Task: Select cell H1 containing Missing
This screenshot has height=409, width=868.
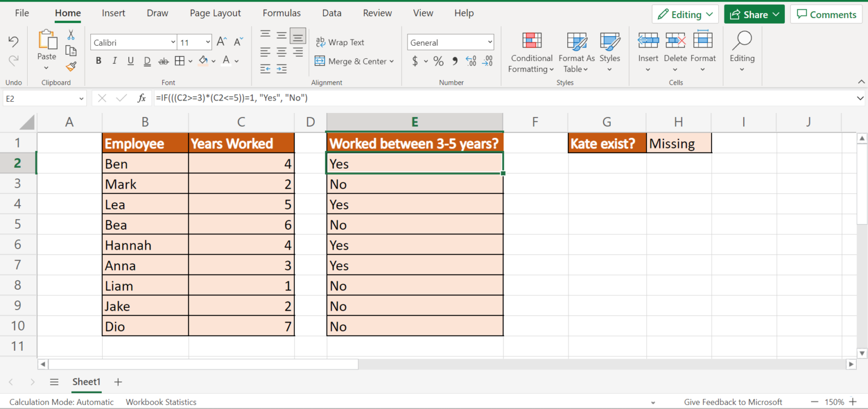Action: (679, 143)
